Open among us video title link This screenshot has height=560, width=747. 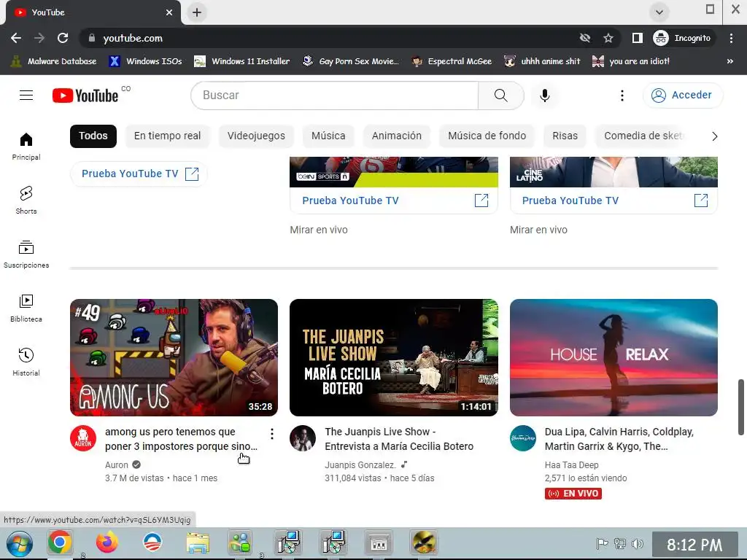pos(182,439)
